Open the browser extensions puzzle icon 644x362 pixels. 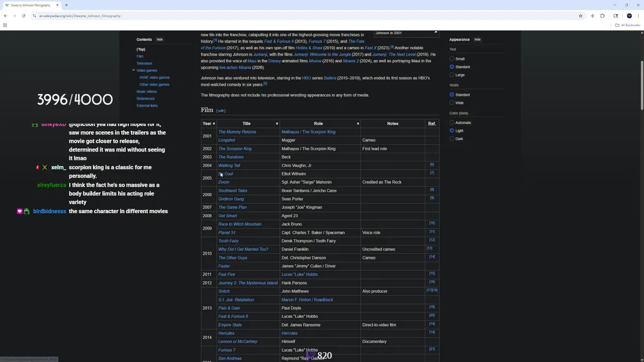[x=602, y=16]
